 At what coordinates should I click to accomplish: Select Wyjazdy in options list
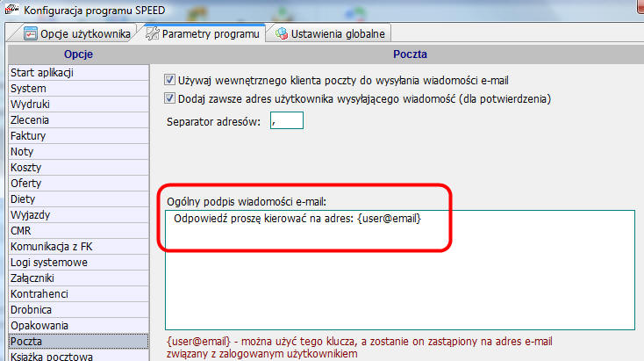tap(78, 215)
